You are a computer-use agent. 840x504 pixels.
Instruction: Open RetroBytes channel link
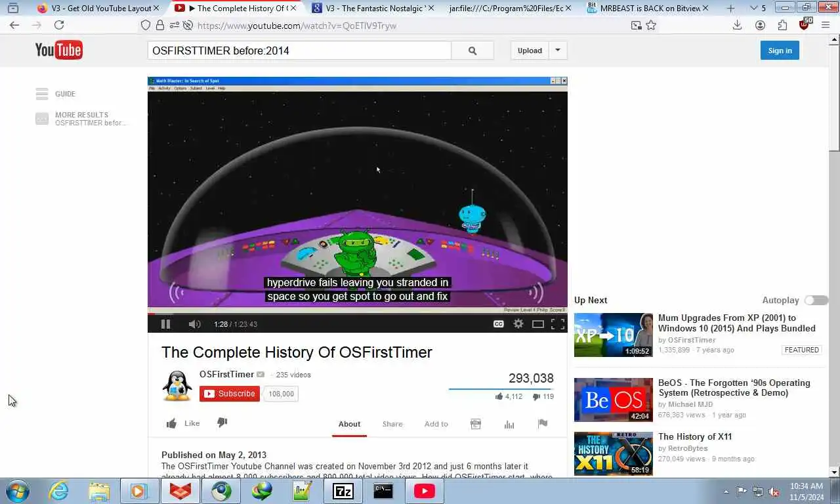688,448
